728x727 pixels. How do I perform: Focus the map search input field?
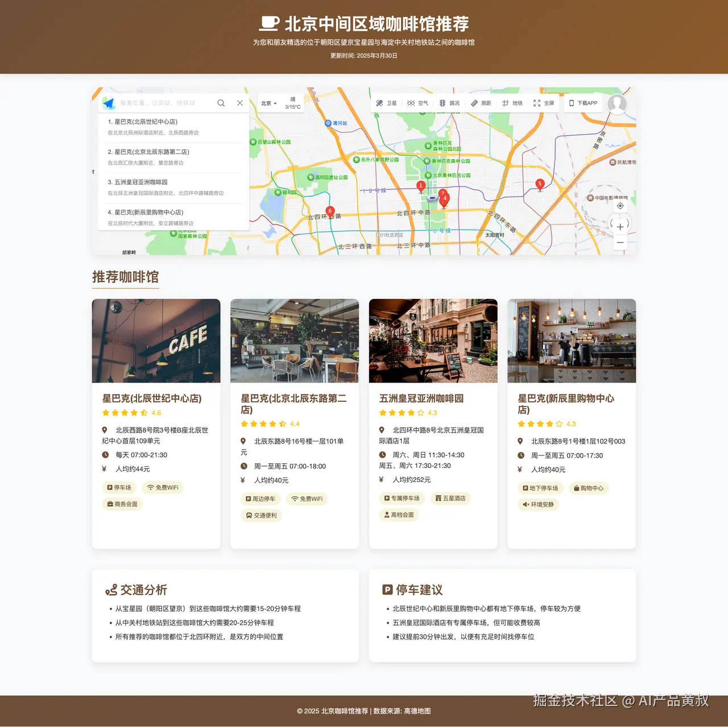[165, 103]
